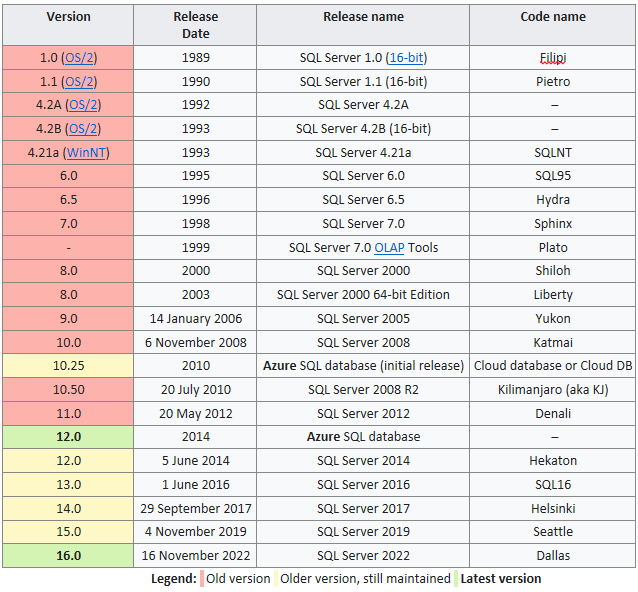This screenshot has height=592, width=638.
Task: Select the SQL Server 2022 release name cell
Action: [363, 556]
